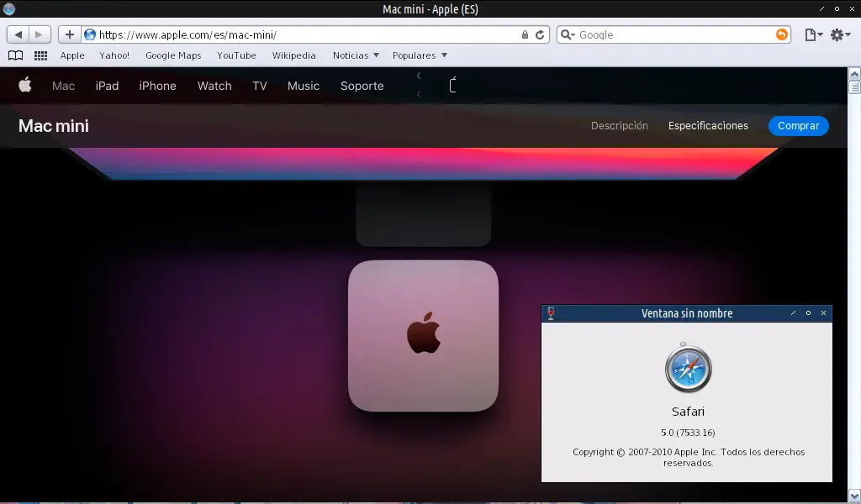Screen dimensions: 861x504
Task: Click the Copyright 2007-2010 Apple Inc. text
Action: [689, 458]
